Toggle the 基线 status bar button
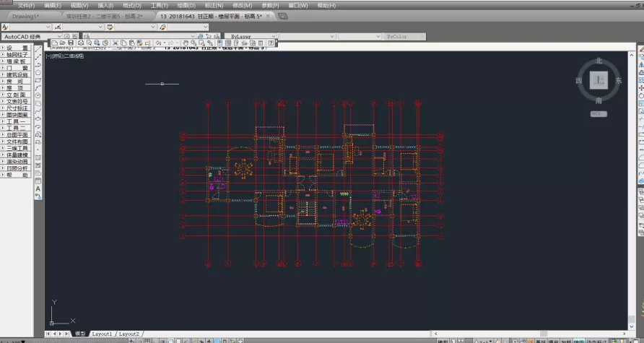The height and width of the screenshot is (343, 644). click(x=541, y=341)
